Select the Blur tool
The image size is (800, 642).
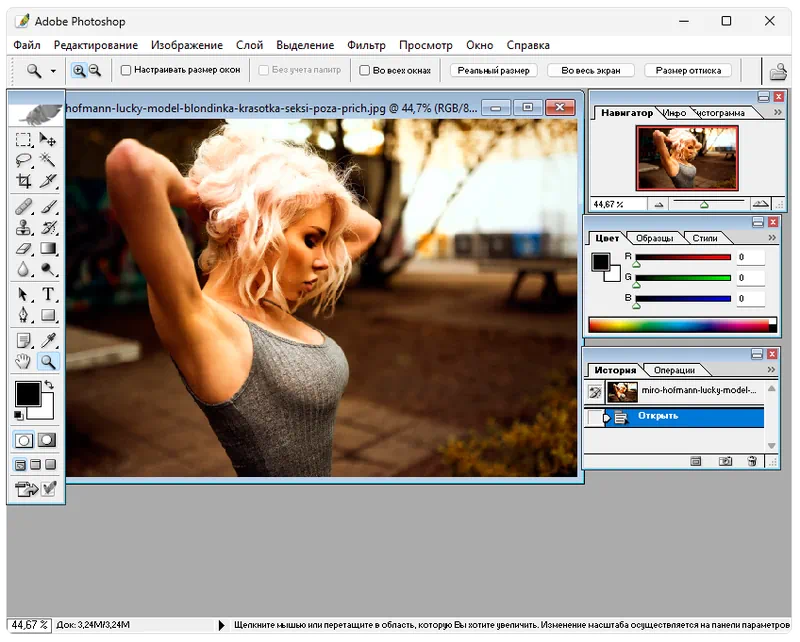coord(23,269)
